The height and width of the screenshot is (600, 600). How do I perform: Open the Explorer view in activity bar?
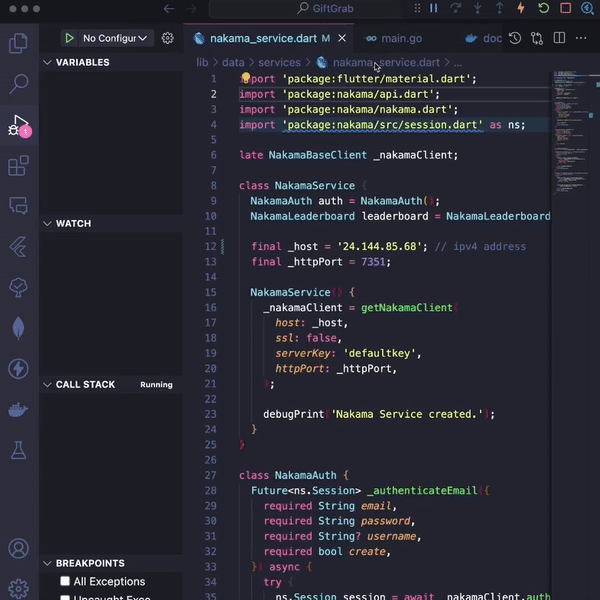click(18, 43)
